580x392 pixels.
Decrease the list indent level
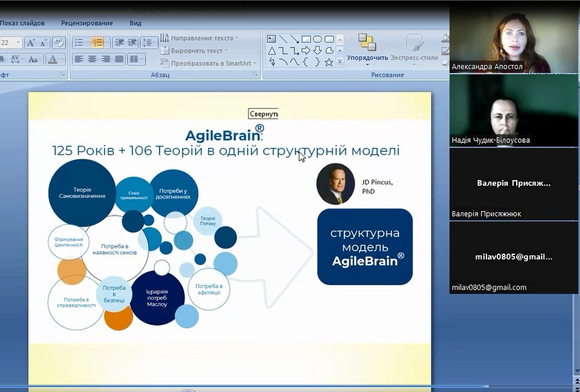[x=119, y=43]
